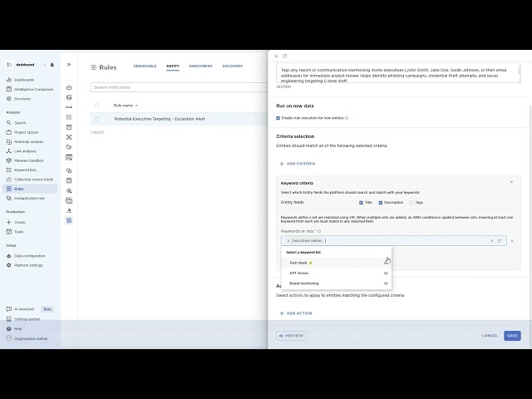Viewport: 532px width, 399px height.
Task: Open the dashboard workspace dropdown
Action: pyautogui.click(x=44, y=65)
